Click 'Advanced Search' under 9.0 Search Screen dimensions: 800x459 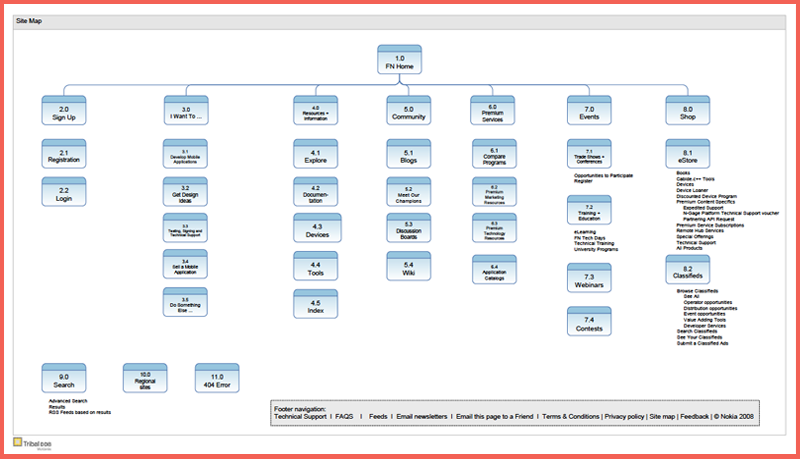(x=68, y=401)
